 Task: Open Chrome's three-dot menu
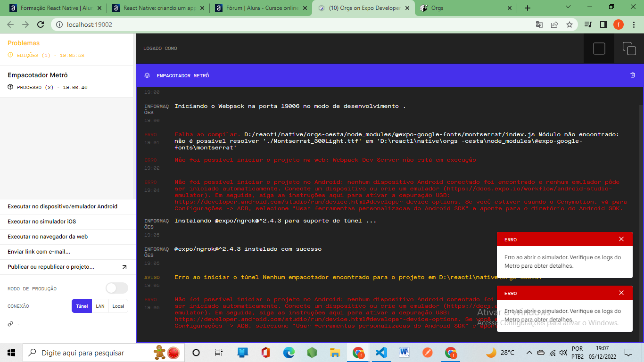(633, 25)
